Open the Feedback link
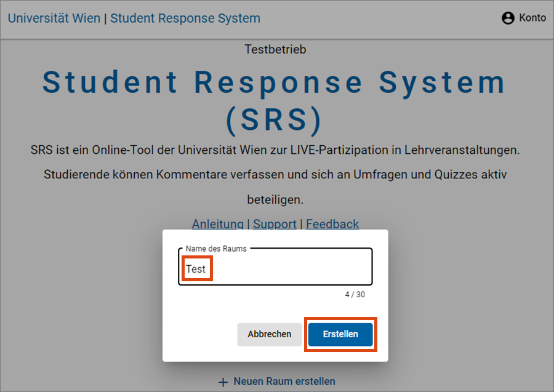 point(332,224)
